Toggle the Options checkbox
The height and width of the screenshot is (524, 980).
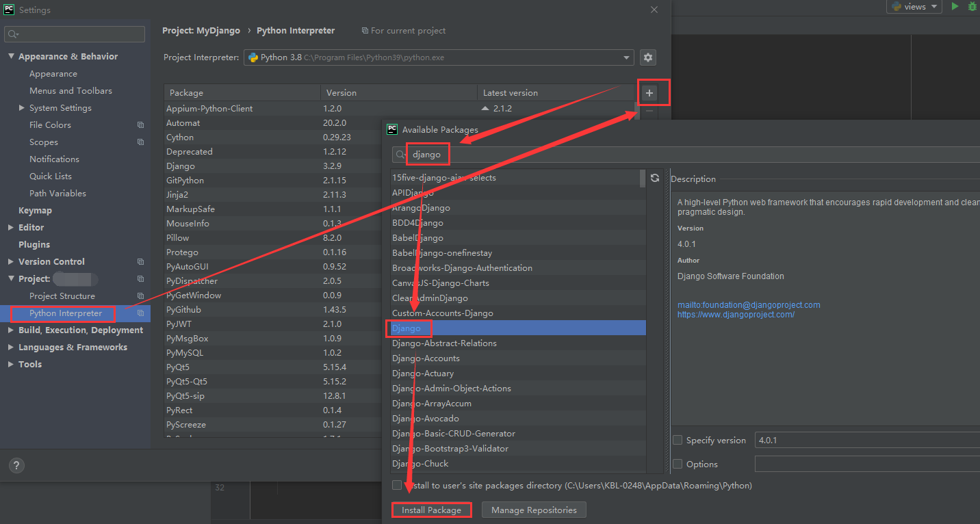678,464
